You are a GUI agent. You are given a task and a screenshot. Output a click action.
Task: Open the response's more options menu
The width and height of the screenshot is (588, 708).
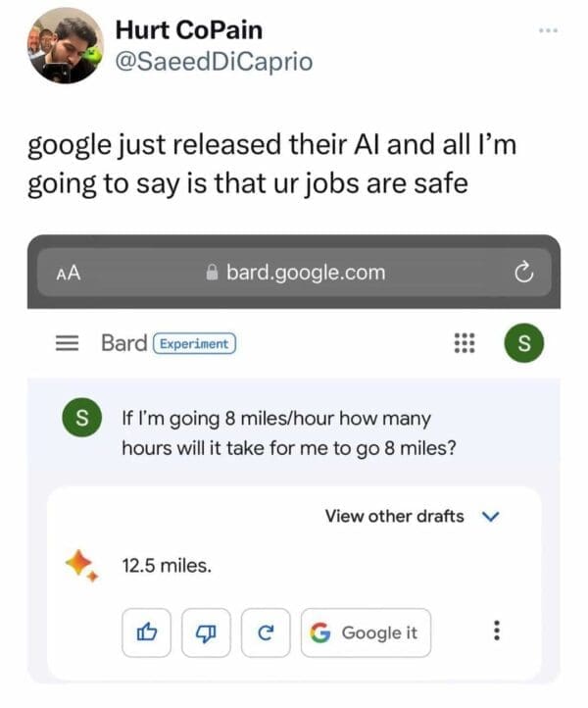497,632
